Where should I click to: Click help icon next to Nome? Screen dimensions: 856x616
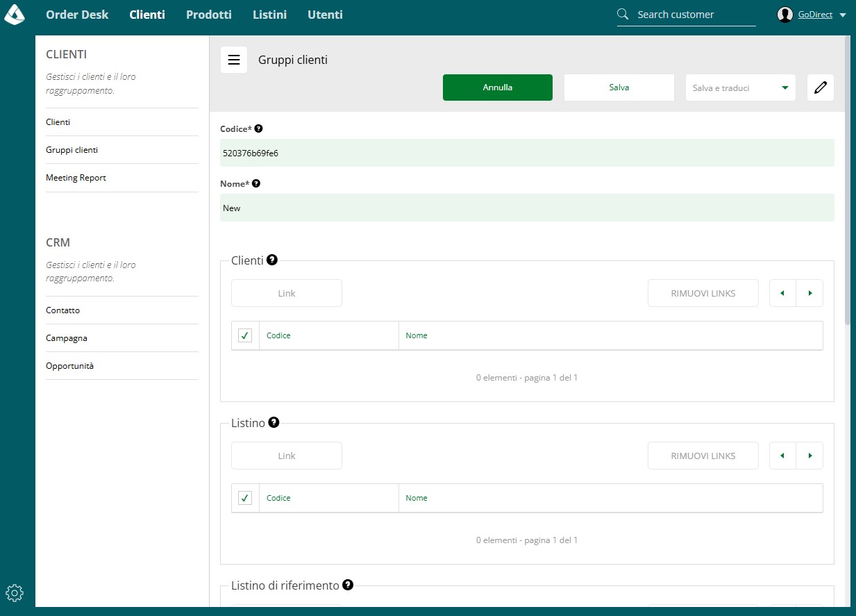[x=256, y=183]
